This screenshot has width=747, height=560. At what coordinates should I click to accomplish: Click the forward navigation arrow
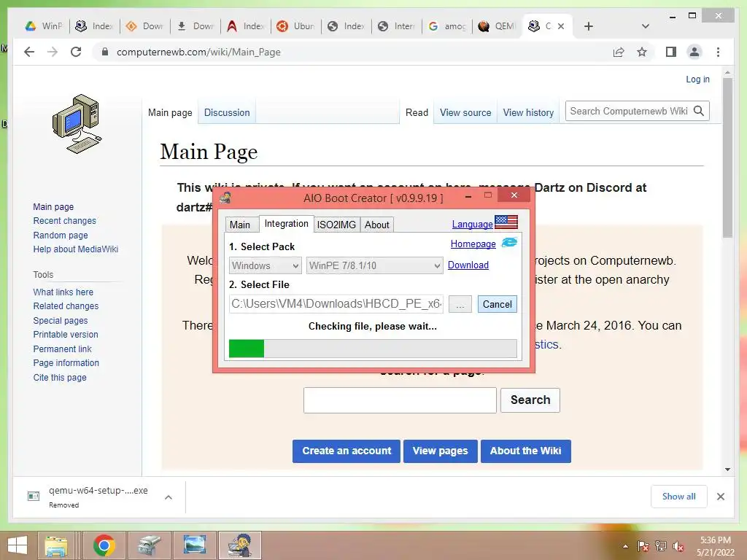point(53,52)
